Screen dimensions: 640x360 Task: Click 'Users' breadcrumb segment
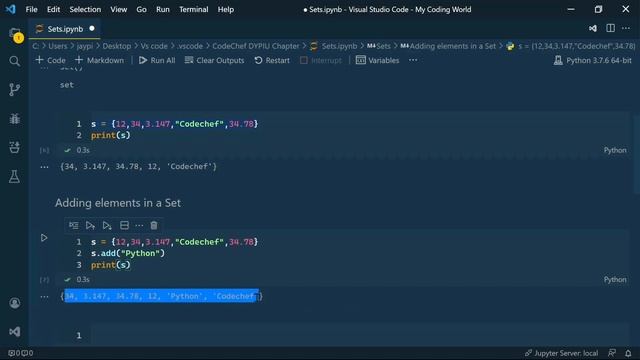coord(58,46)
